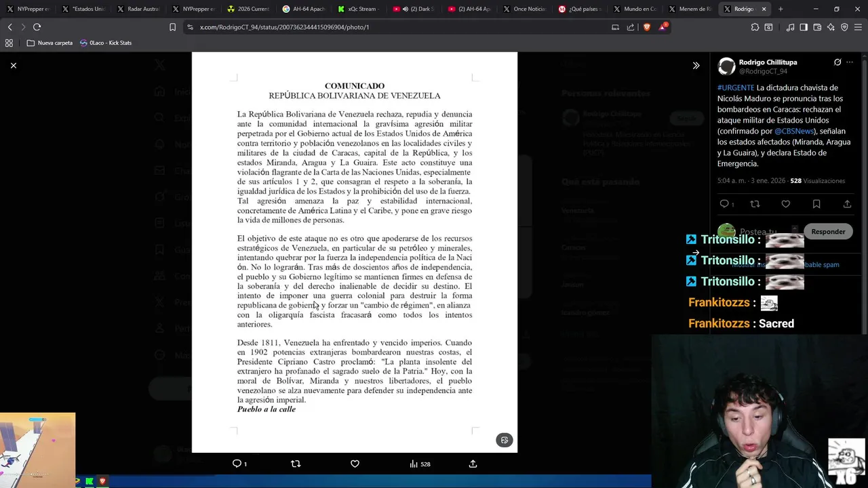Screen dimensions: 868x488
Task: Switch to the Radar Austral tab
Action: click(x=138, y=9)
